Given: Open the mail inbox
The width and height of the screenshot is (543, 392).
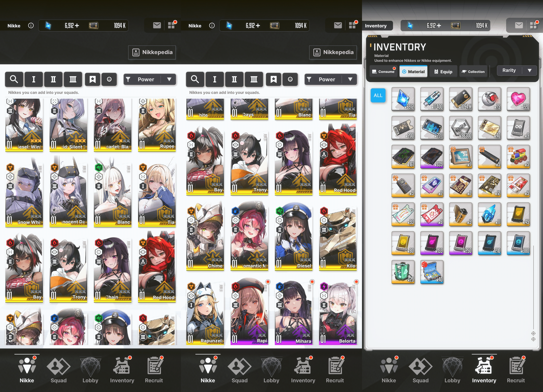Looking at the screenshot, I should point(157,25).
